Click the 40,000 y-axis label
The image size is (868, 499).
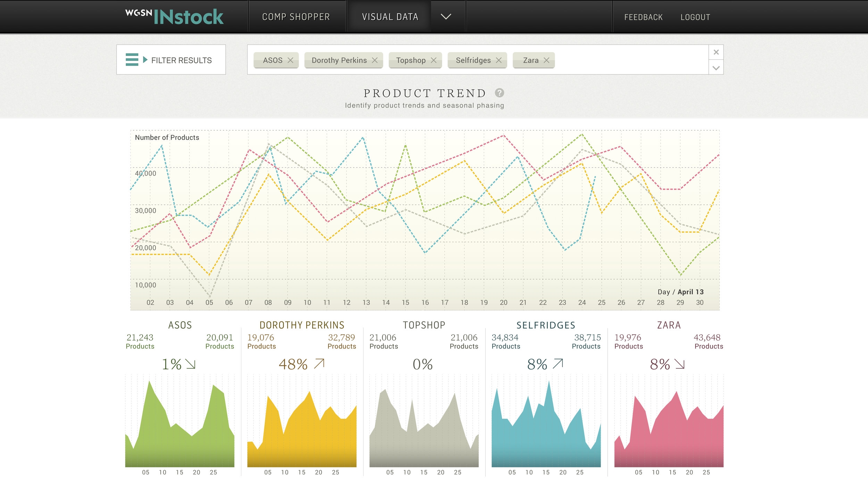[x=145, y=173]
